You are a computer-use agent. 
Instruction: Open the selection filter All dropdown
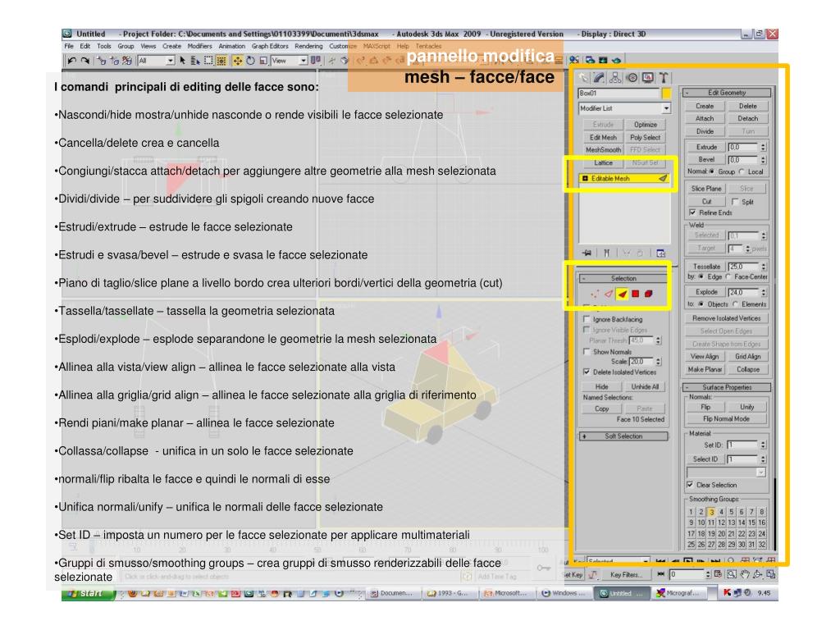coord(170,61)
